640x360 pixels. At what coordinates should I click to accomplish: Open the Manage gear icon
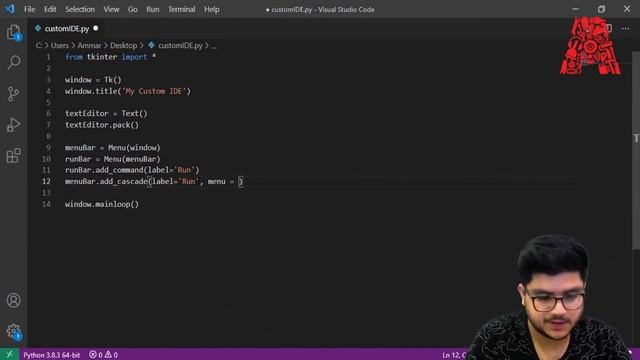(13, 331)
